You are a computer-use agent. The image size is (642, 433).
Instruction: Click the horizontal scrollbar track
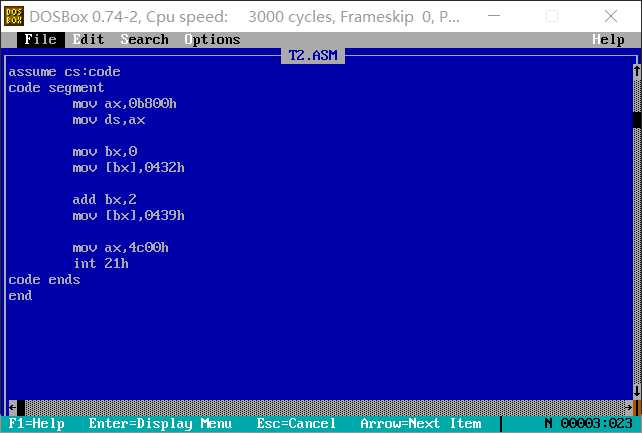point(325,407)
